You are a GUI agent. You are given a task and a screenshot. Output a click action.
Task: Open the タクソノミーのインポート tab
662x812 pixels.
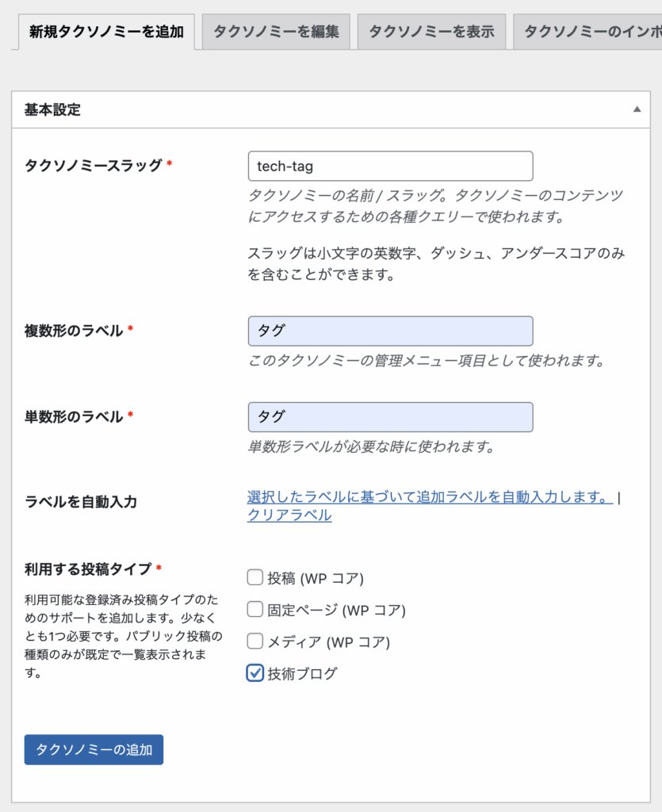[588, 32]
